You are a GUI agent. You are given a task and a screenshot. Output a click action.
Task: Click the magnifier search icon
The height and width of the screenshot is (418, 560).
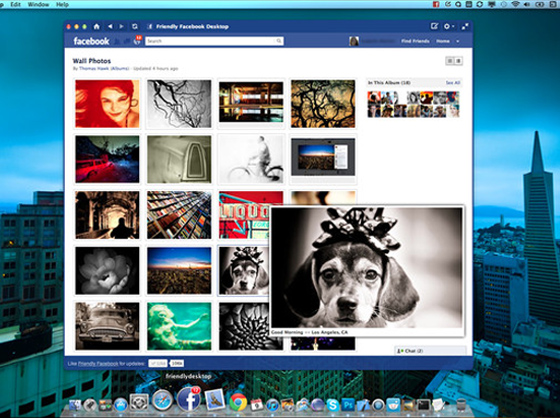[279, 41]
